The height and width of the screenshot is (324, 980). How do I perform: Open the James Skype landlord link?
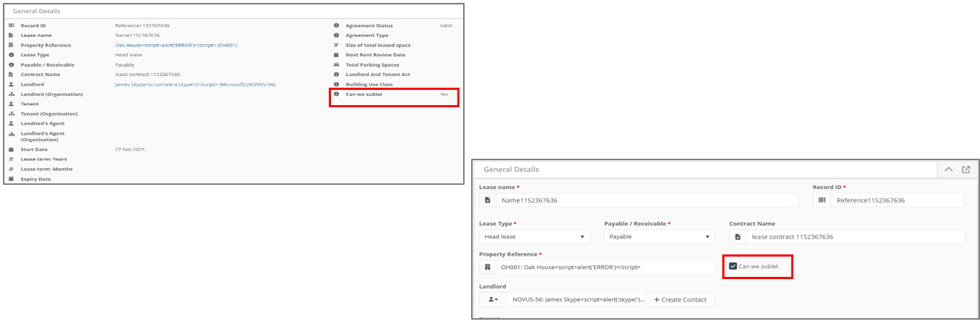(x=195, y=84)
